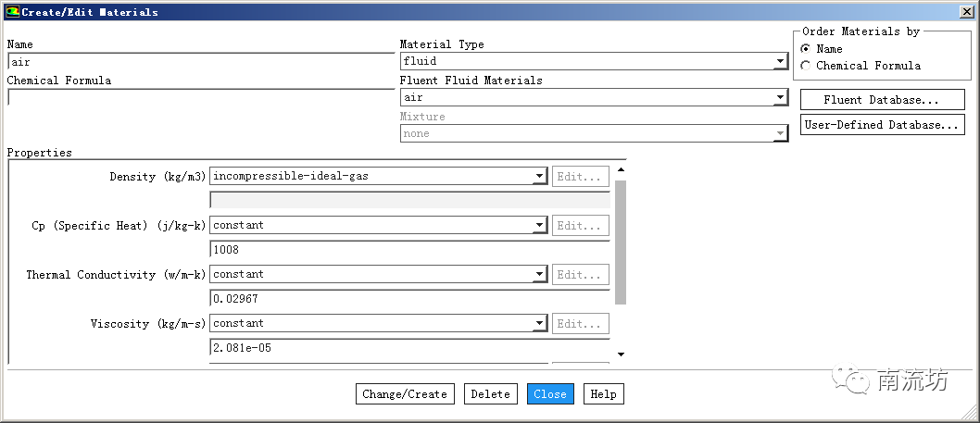Click the Chemical Formula text field
This screenshot has width=980, height=423.
click(x=200, y=97)
